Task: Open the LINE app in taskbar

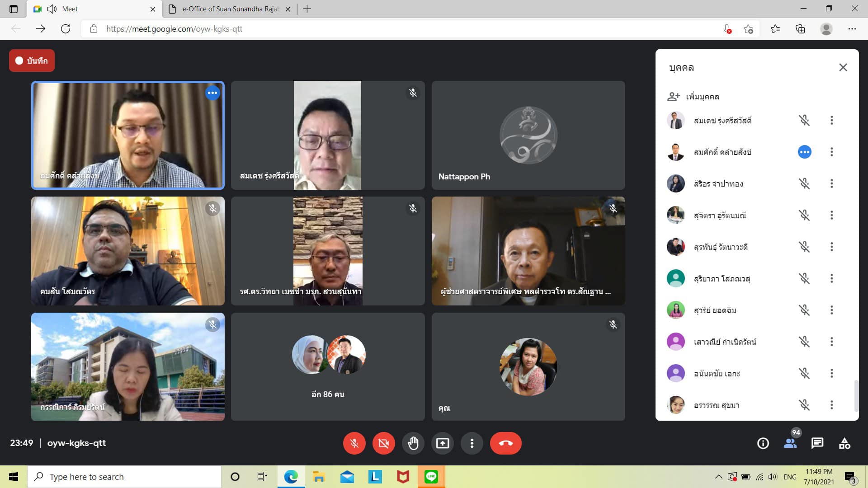Action: (x=431, y=477)
